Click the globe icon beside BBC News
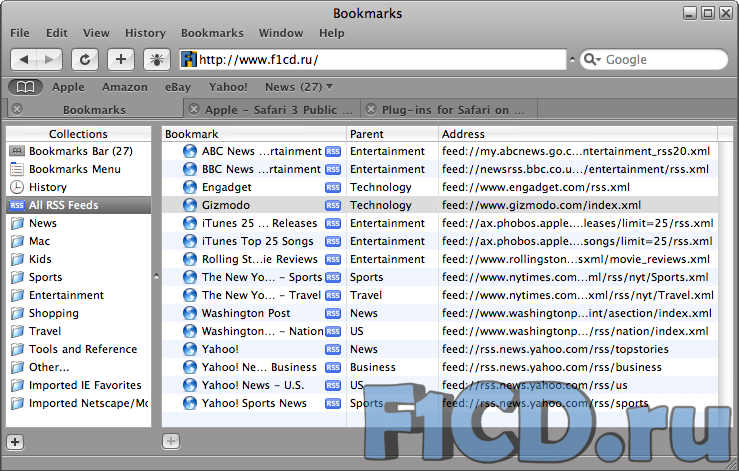Viewport: 739px width, 471px height. pyautogui.click(x=189, y=169)
